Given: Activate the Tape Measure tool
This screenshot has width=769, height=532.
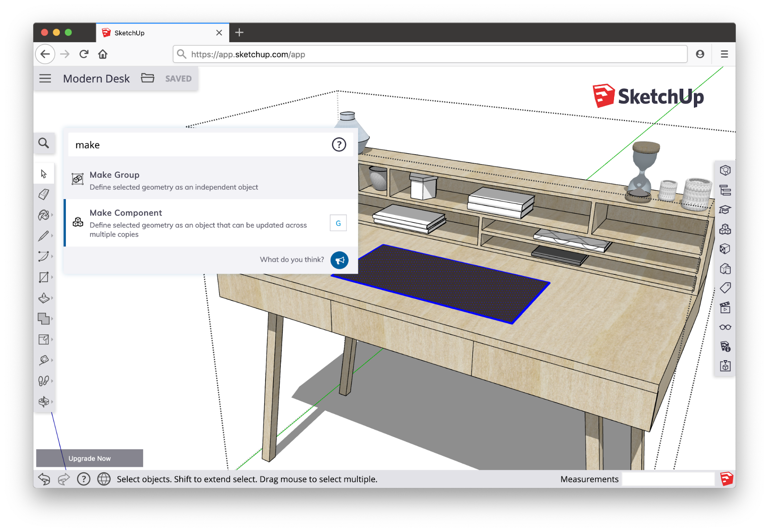Looking at the screenshot, I should click(43, 360).
